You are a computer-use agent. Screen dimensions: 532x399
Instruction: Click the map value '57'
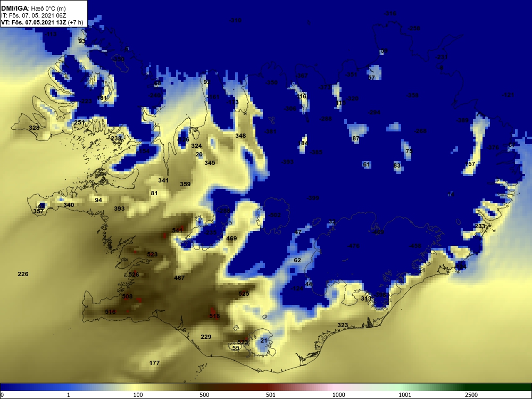pos(371,77)
